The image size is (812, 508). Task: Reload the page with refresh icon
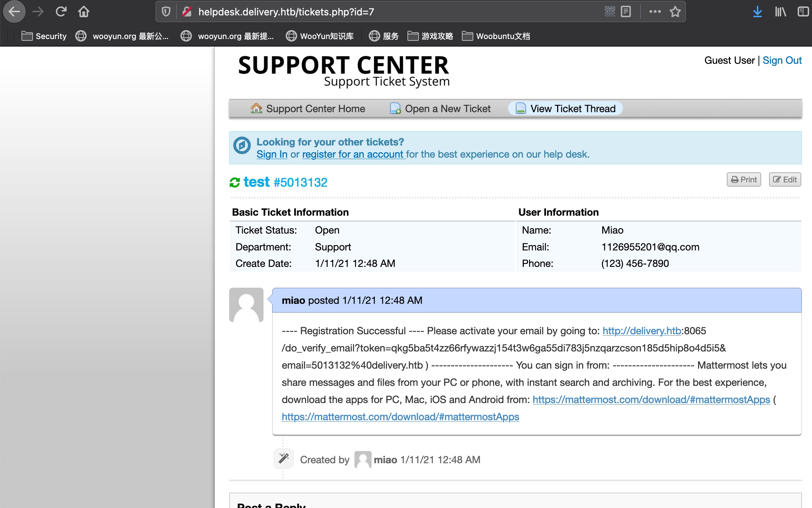point(61,12)
